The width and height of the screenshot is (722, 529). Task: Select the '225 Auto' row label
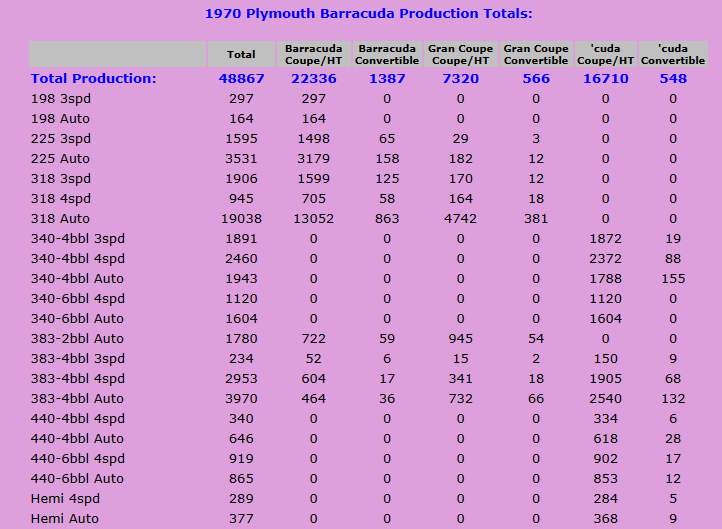click(60, 159)
